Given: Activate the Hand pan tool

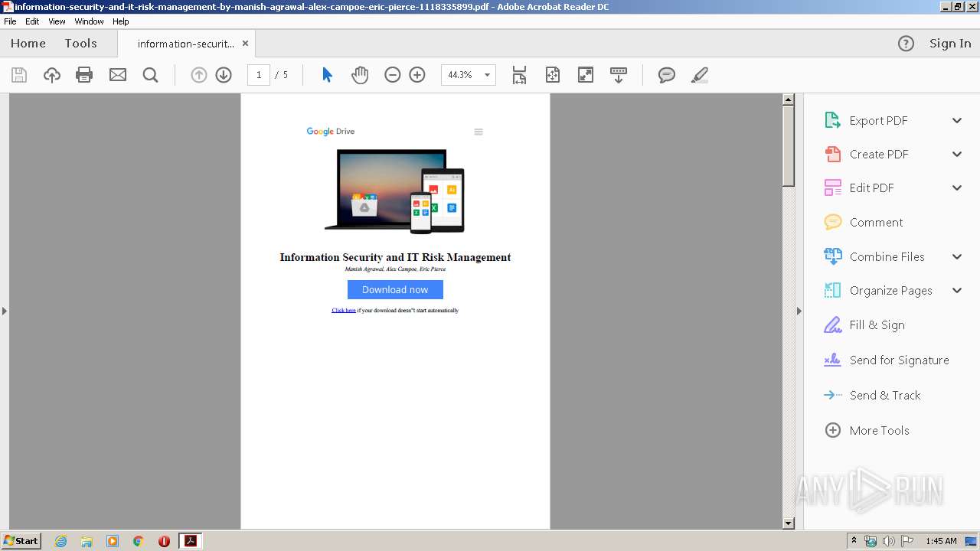Looking at the screenshot, I should click(360, 75).
